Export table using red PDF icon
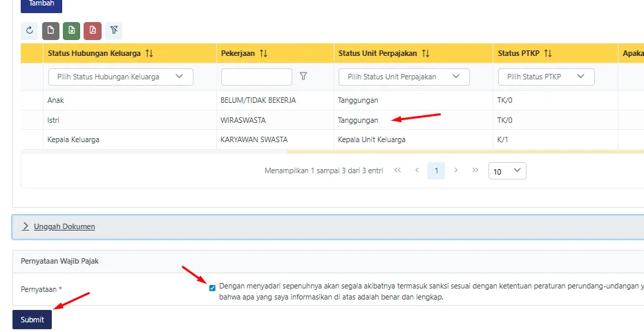This screenshot has width=644, height=332. [x=93, y=30]
